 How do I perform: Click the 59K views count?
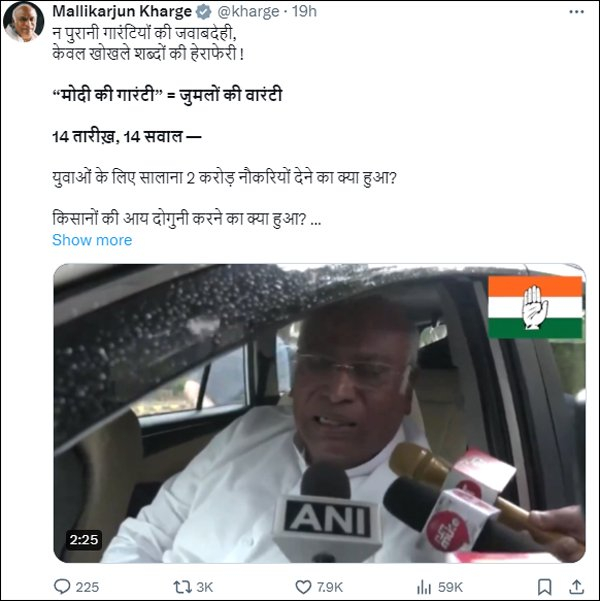(450, 587)
